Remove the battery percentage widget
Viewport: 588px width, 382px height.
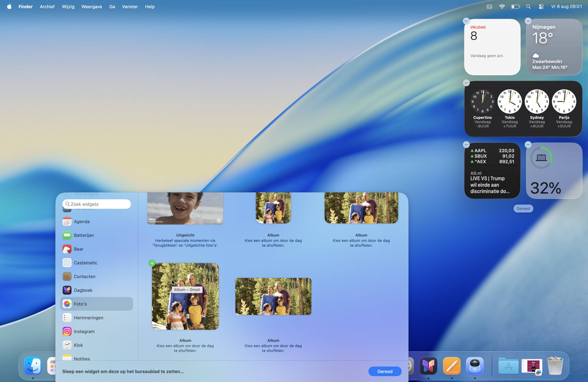(x=528, y=145)
